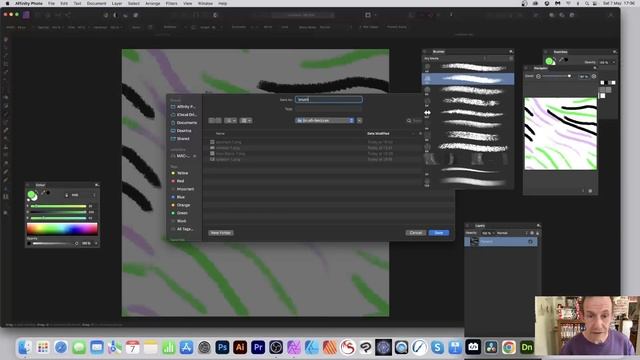Viewport: 640px width, 360px height.
Task: Open the App Store from the Dock
Action: (x=186, y=347)
